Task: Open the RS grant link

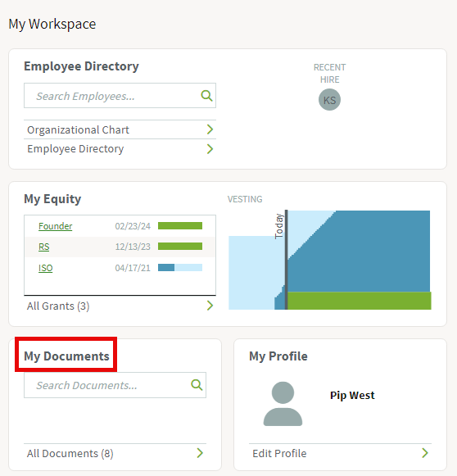Action: [43, 247]
